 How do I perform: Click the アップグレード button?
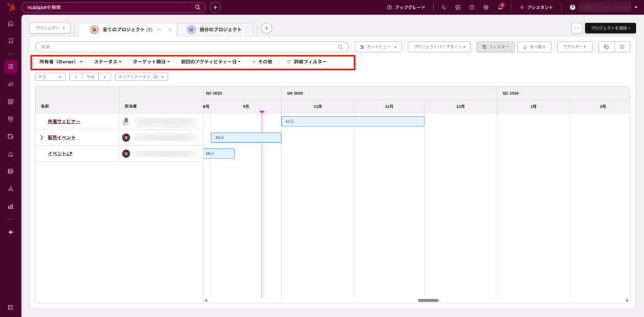click(x=406, y=8)
